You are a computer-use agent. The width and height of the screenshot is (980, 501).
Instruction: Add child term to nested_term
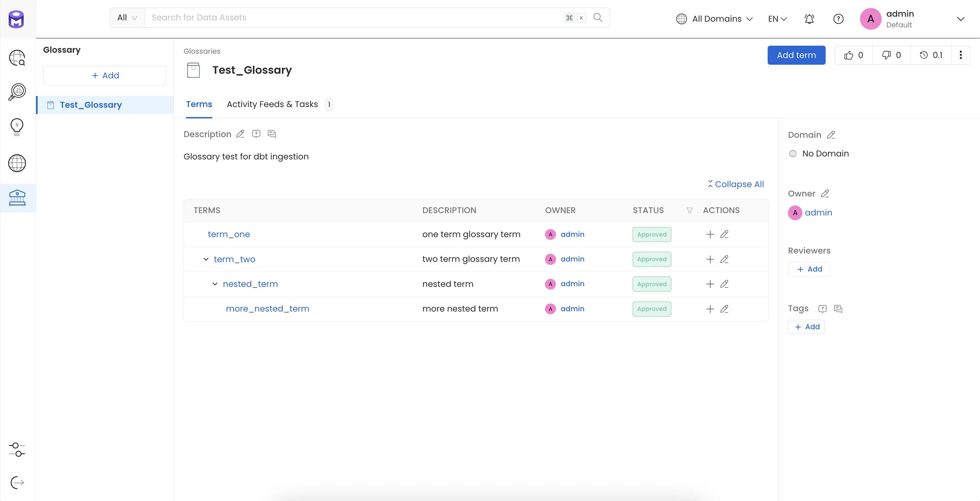pos(710,284)
